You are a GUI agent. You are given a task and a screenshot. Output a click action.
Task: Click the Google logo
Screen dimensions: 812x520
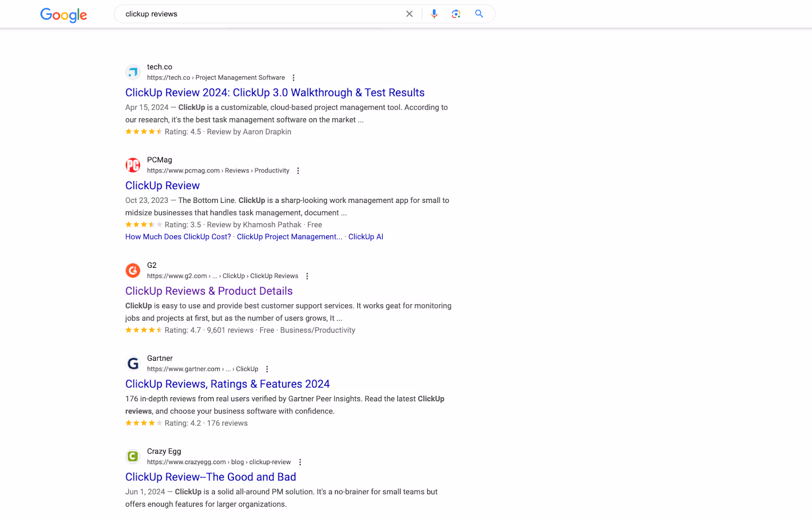(x=64, y=15)
